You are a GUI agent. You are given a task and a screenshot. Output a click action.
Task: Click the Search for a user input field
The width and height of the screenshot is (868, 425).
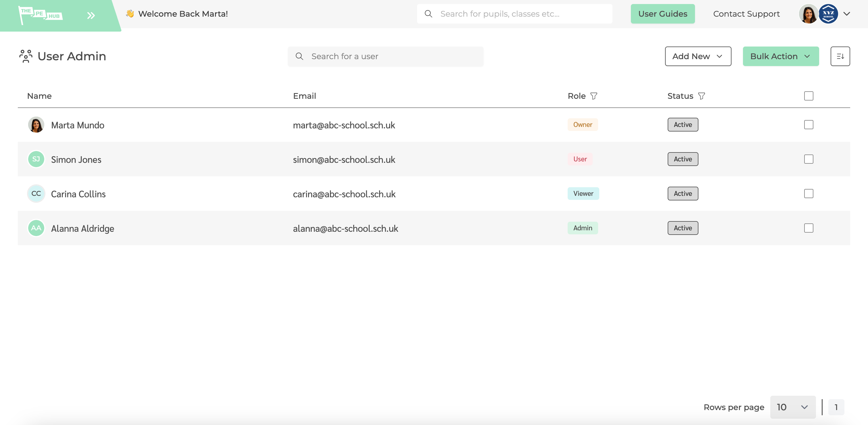(385, 56)
